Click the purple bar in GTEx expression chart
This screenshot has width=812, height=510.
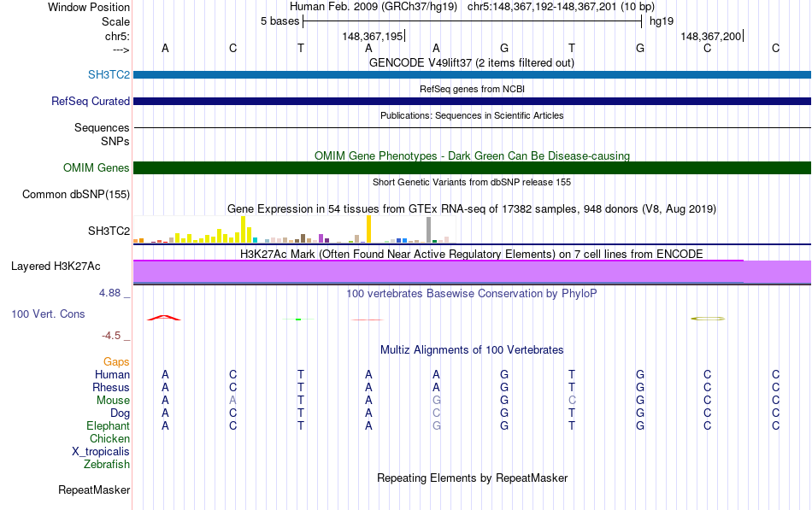point(321,238)
